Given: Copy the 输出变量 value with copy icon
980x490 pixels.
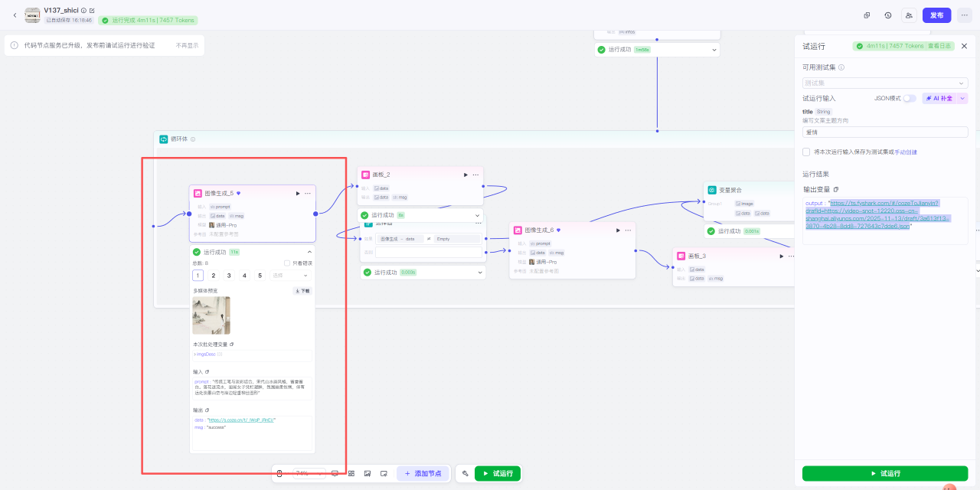Looking at the screenshot, I should coord(836,189).
